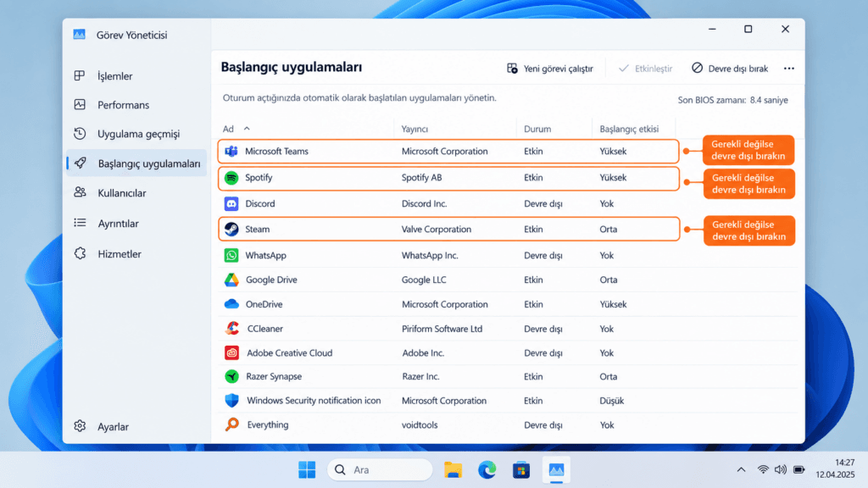Click the Kullanıcılar people icon
Image resolution: width=868 pixels, height=488 pixels.
tap(80, 192)
